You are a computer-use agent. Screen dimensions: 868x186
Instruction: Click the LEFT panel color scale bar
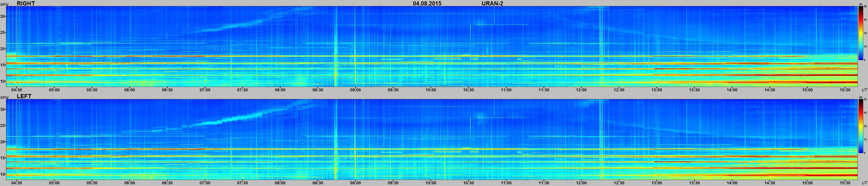860,126
